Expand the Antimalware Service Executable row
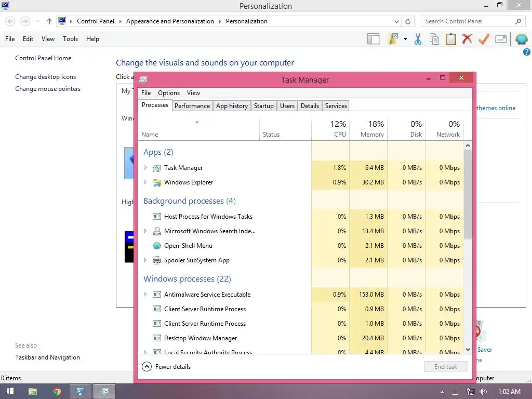This screenshot has width=532, height=399. coord(145,295)
